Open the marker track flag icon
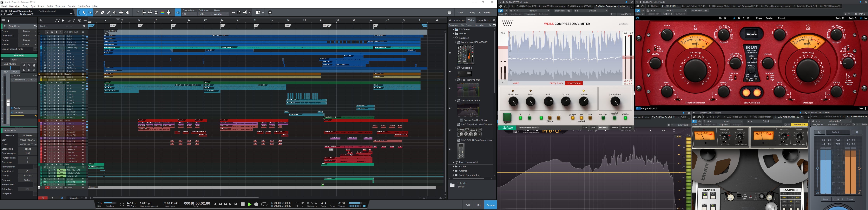868x210 pixels. [x=64, y=20]
